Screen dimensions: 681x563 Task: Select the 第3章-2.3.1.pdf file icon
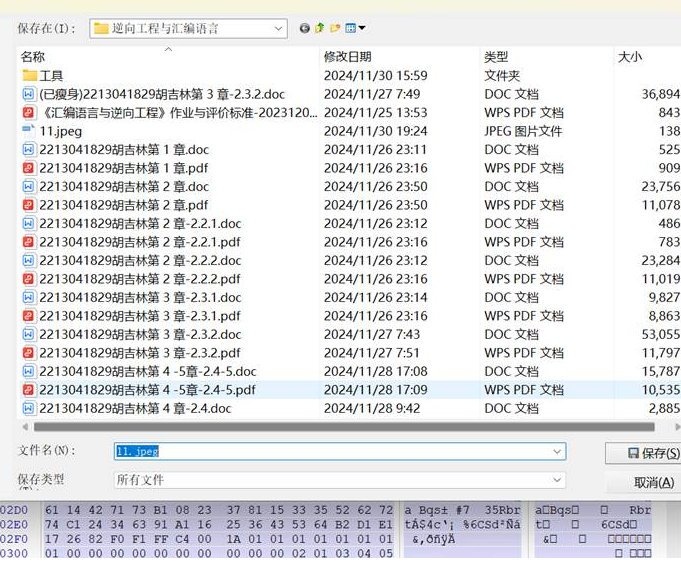[28, 316]
